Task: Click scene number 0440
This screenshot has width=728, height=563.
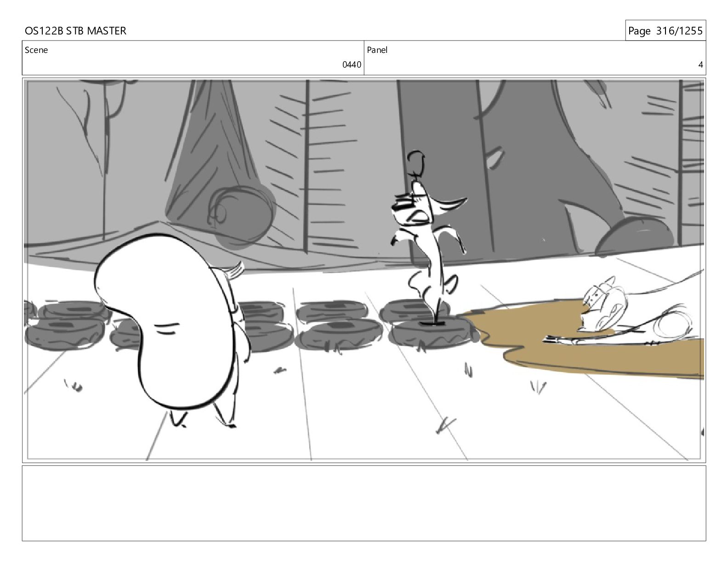Action: click(x=352, y=65)
